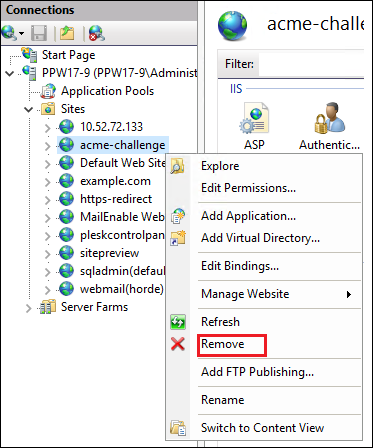The image size is (373, 448).
Task: Click into the Filter input field
Action: 311,64
